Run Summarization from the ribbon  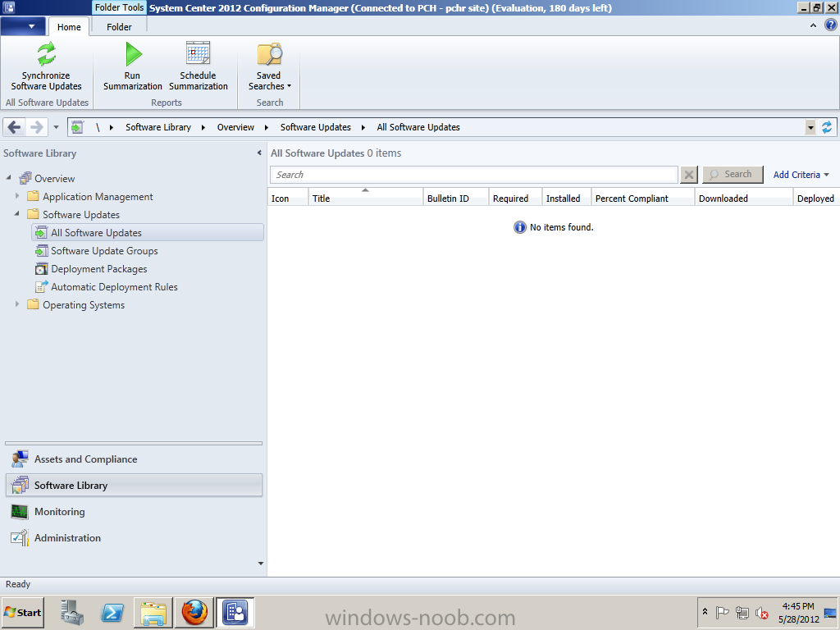click(132, 66)
